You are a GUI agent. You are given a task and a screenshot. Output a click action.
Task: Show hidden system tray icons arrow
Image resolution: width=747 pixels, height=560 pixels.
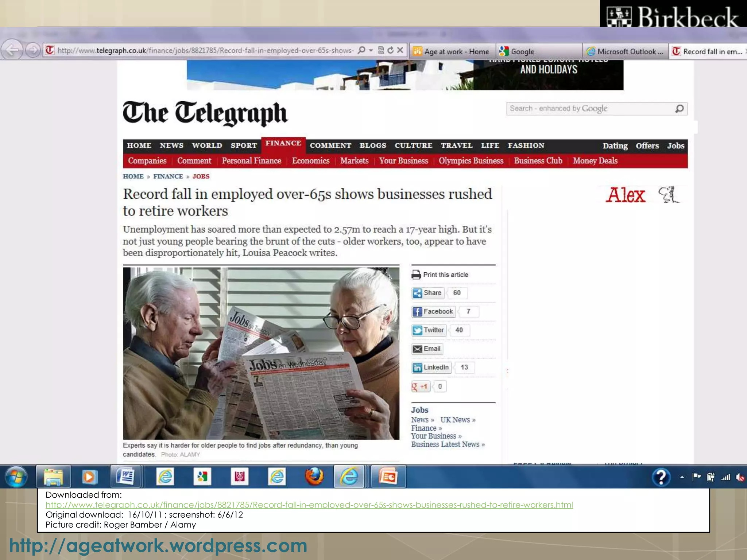click(x=682, y=477)
